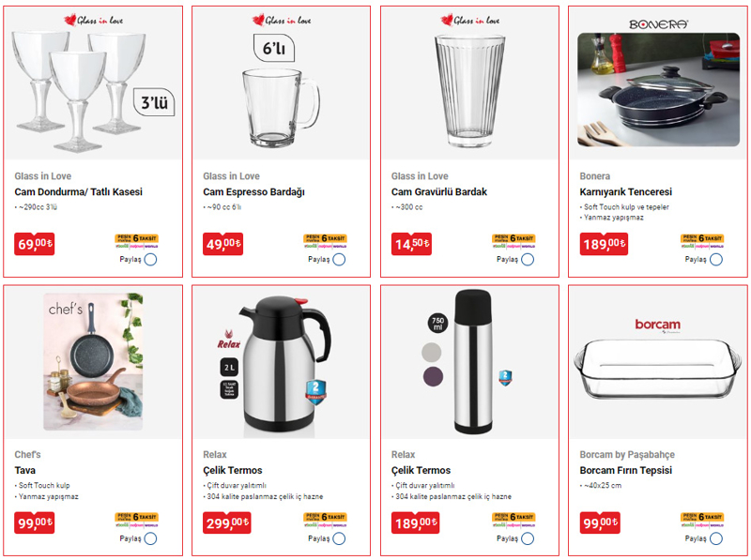Toggle Paylaş circle for Karnıyarık Tenceresi

[x=716, y=260]
